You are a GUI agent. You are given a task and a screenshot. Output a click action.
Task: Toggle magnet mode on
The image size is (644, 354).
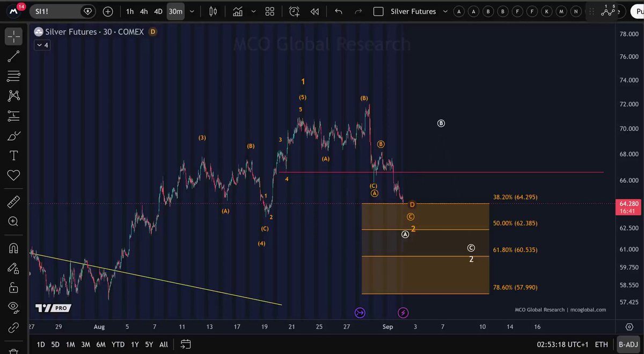13,248
